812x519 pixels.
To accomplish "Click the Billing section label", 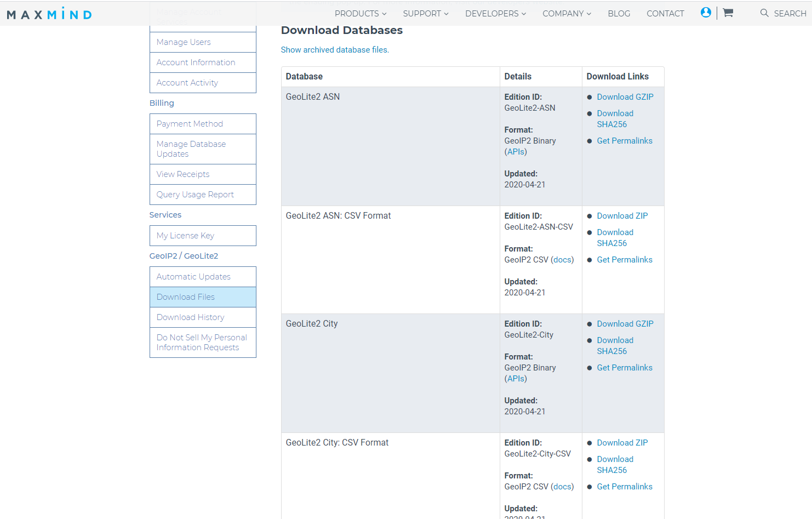I will 162,103.
